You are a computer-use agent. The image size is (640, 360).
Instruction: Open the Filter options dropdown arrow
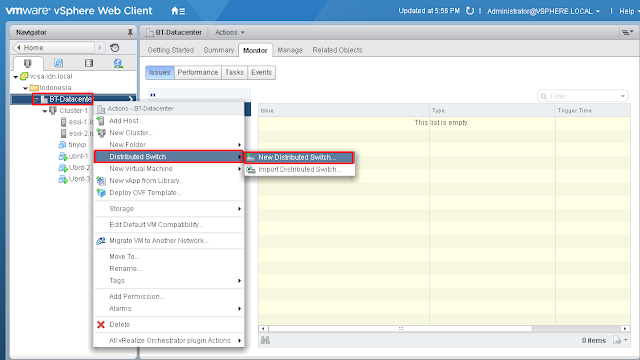pos(623,96)
